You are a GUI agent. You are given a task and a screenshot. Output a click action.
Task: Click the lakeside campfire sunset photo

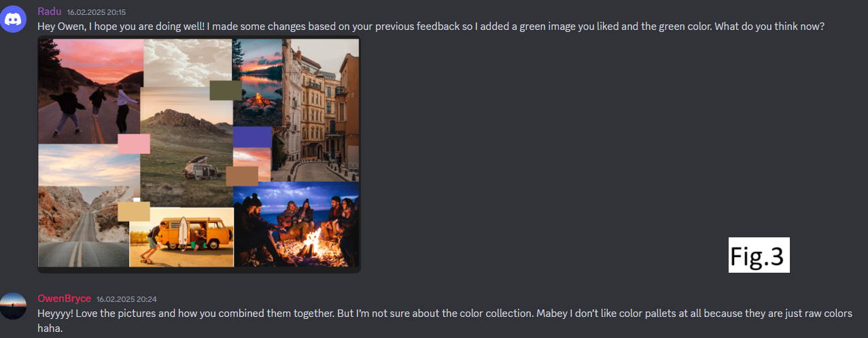click(x=258, y=82)
